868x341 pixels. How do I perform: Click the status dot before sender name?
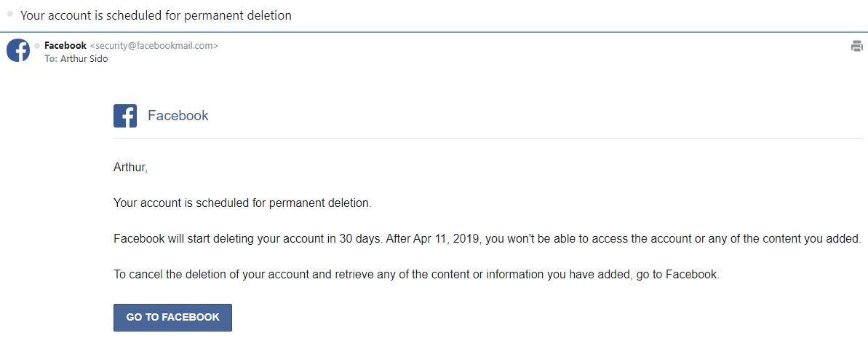click(x=37, y=46)
